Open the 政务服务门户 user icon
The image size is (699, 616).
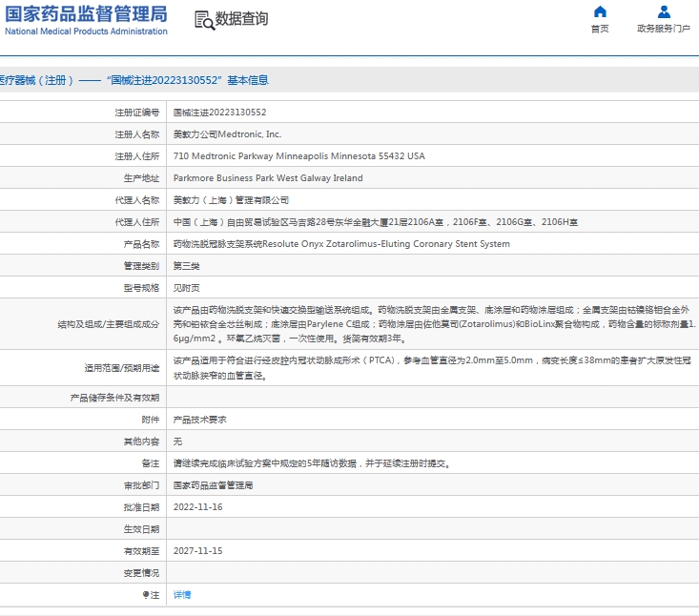click(x=664, y=11)
